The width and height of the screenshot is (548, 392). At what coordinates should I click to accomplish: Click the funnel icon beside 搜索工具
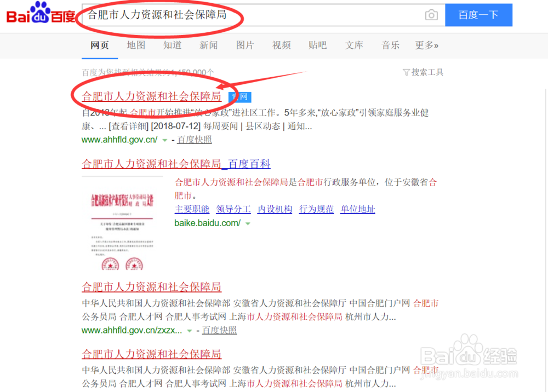tap(406, 73)
